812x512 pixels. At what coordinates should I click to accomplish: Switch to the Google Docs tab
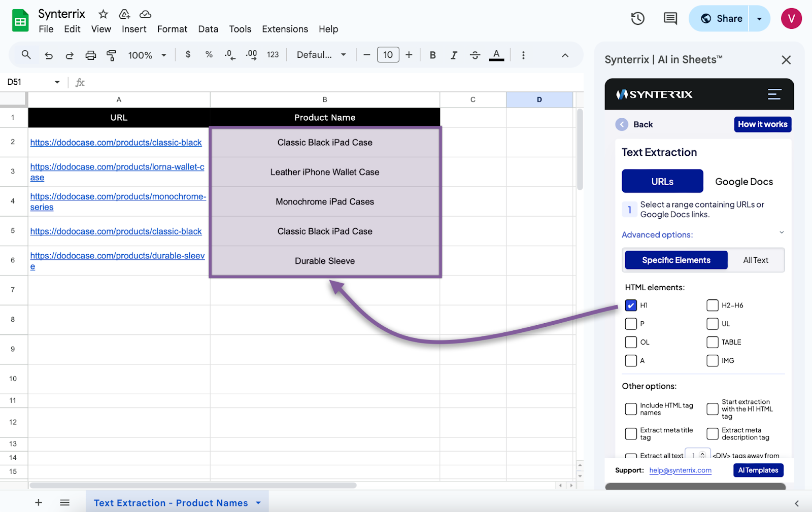744,182
